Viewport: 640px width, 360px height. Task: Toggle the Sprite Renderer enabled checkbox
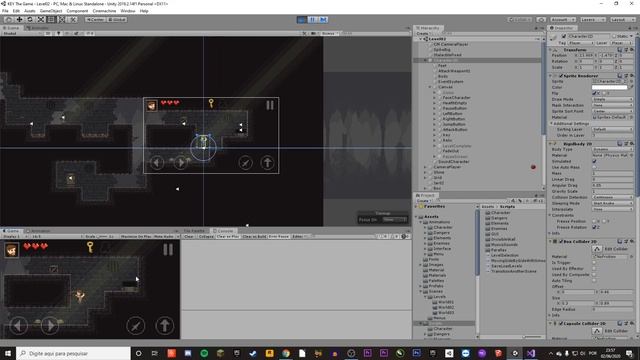[561, 76]
